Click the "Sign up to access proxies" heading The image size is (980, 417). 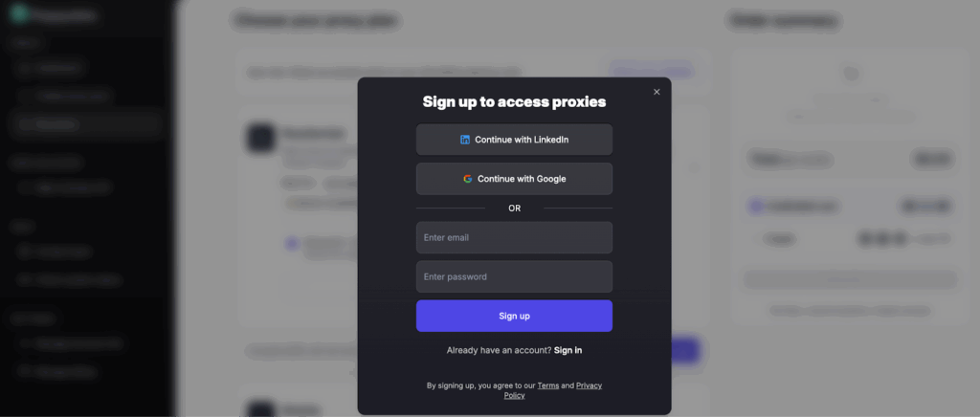(x=514, y=102)
